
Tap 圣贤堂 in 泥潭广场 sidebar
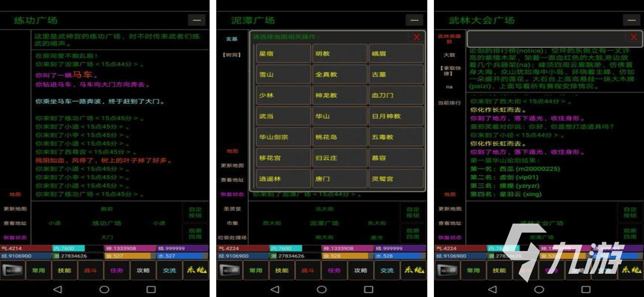tap(232, 209)
